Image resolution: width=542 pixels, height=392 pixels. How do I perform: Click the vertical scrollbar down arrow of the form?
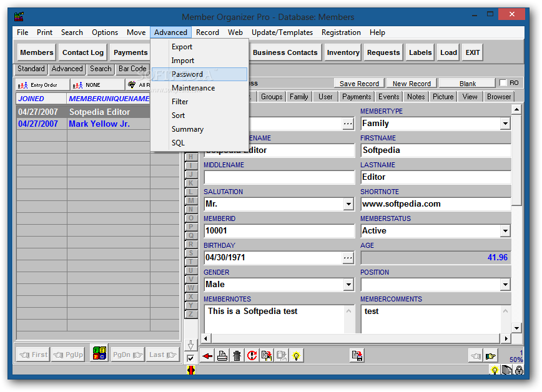(x=516, y=328)
